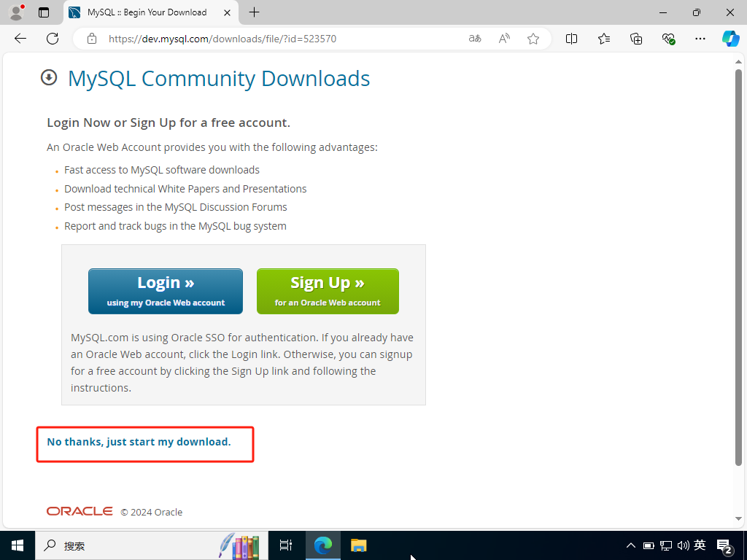Viewport: 747px width, 560px height.
Task: Open the volume tray icon
Action: point(683,545)
